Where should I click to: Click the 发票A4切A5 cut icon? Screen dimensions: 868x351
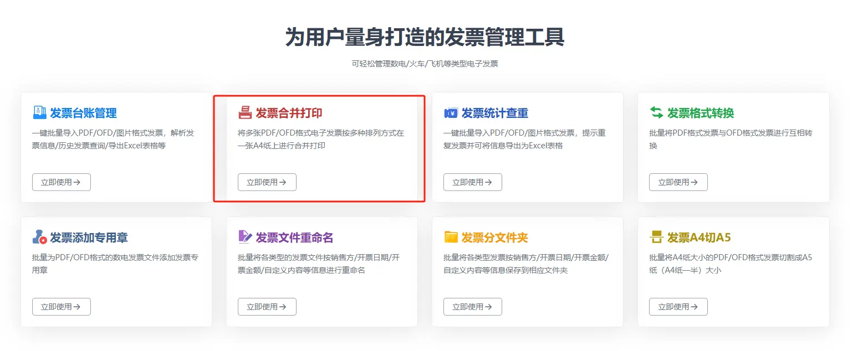point(656,238)
